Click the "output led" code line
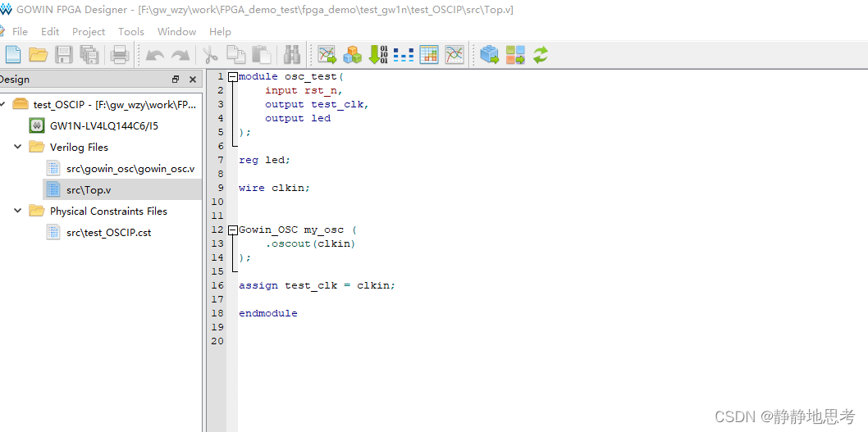Viewport: 868px width, 432px height. pos(298,118)
